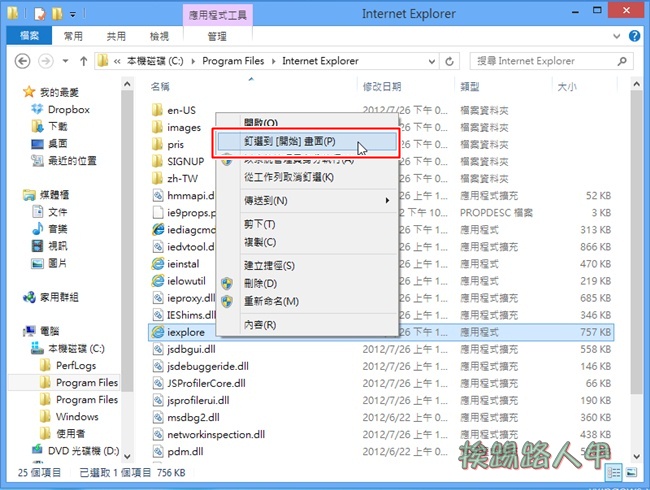Switch to the 共用 ribbon tab
The width and height of the screenshot is (650, 490).
coord(116,36)
